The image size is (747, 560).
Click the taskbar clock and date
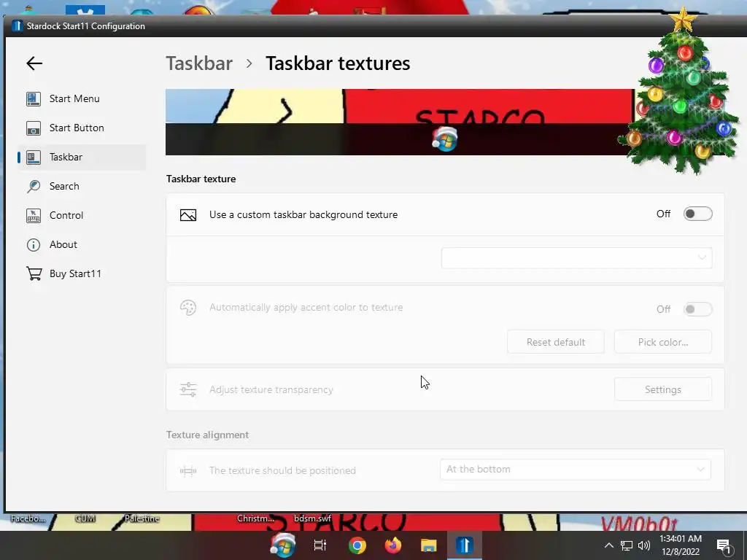[x=681, y=545]
